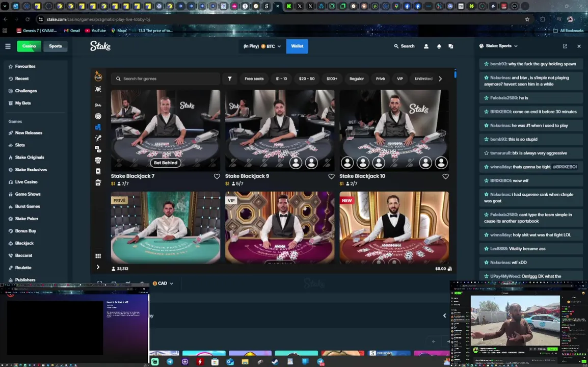Open File Explorer from the taskbar
The width and height of the screenshot is (588, 367).
(245, 362)
